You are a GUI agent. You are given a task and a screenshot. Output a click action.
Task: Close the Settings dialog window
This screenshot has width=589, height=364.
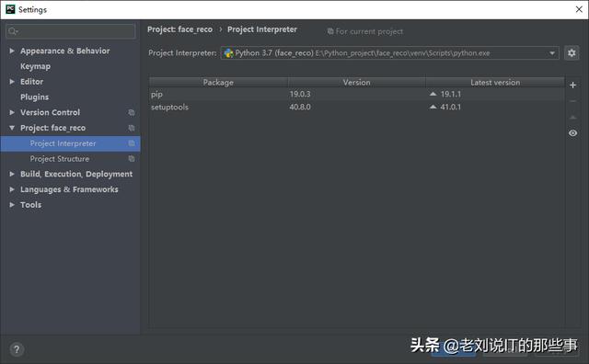tap(579, 9)
